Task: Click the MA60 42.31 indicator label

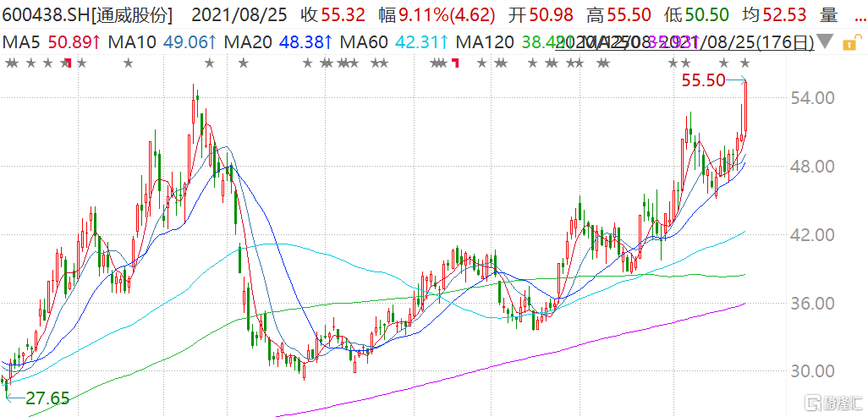Action: (393, 41)
